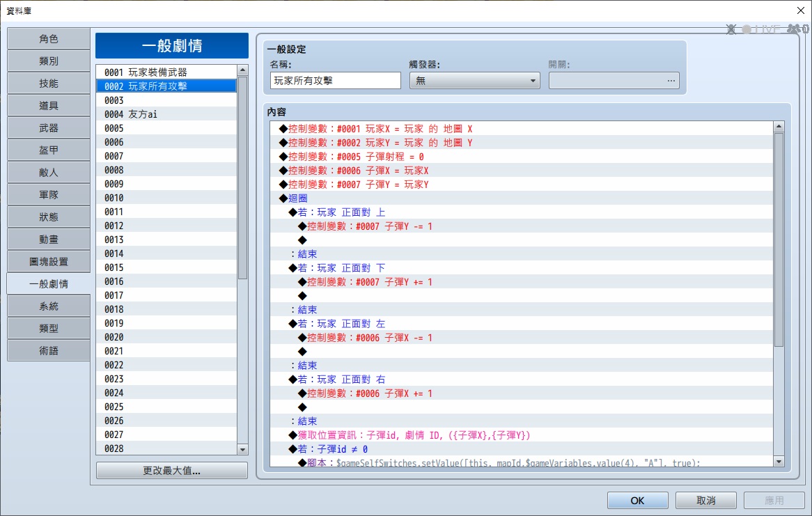The width and height of the screenshot is (812, 516).
Task: Select command #0006 子彈X = 玩家X
Action: (x=522, y=171)
